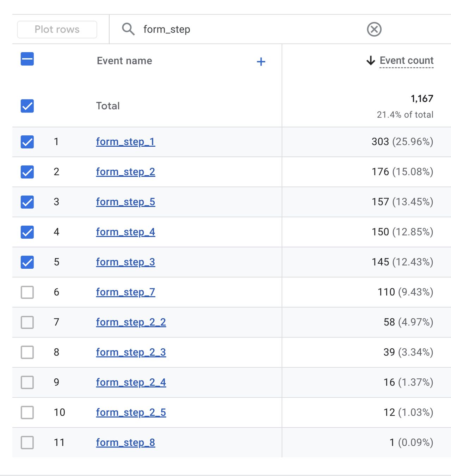Uncheck the form_step_1 row checkbox
Viewport: 451px width, 476px height.
click(27, 142)
